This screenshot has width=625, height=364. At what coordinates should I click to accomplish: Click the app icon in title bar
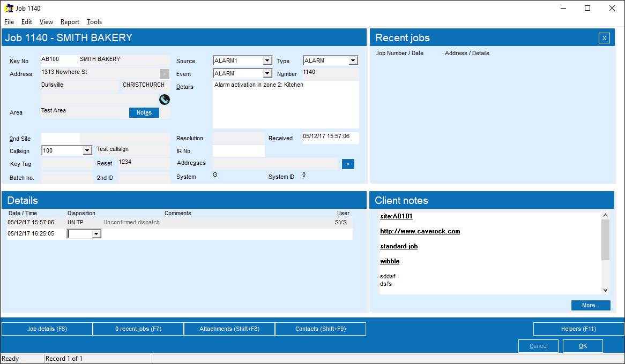9,9
